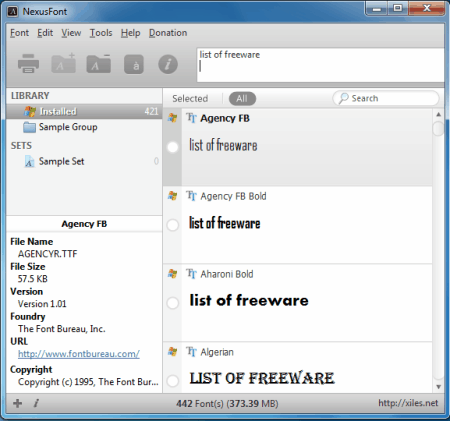Click the http://xiles.net link
This screenshot has width=450, height=421.
(408, 403)
